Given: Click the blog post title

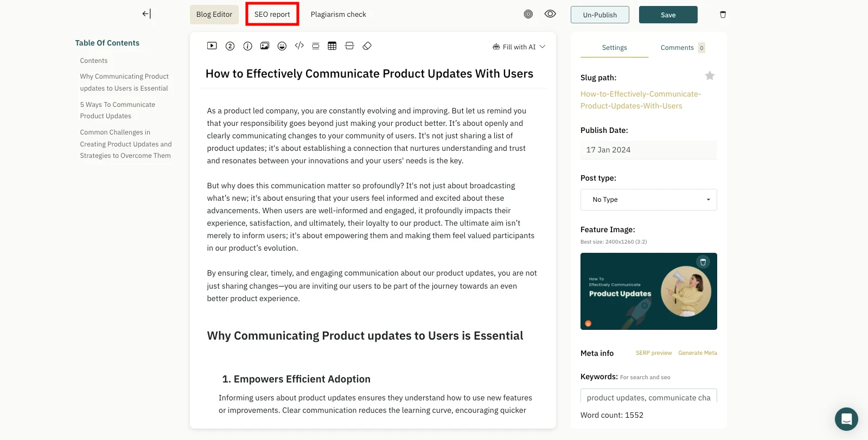Looking at the screenshot, I should pyautogui.click(x=369, y=74).
